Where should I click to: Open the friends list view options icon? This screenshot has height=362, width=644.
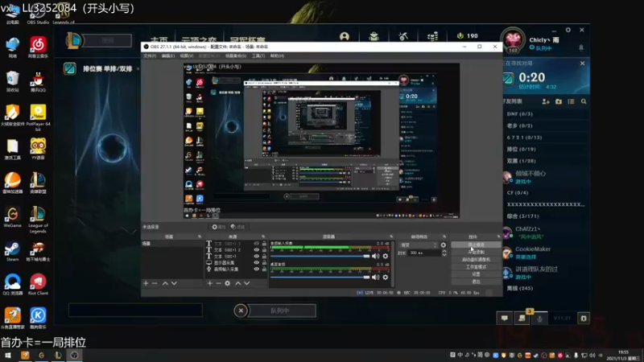point(571,101)
